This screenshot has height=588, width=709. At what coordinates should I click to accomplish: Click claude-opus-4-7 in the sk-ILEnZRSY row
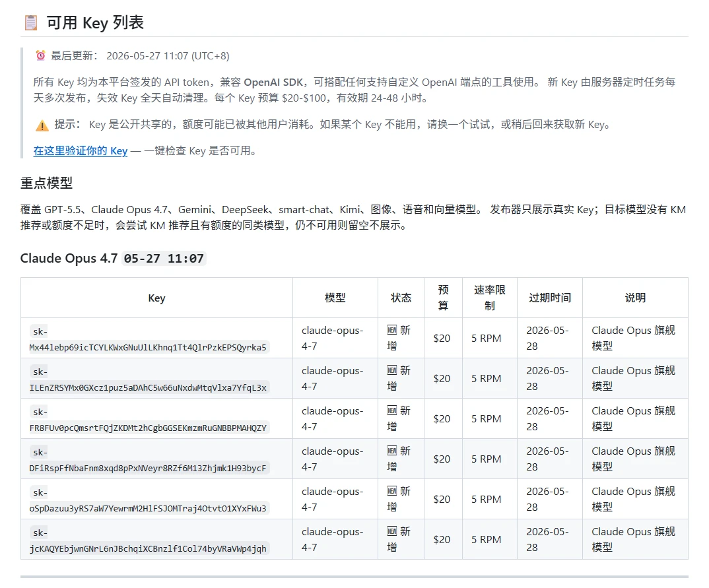click(332, 378)
